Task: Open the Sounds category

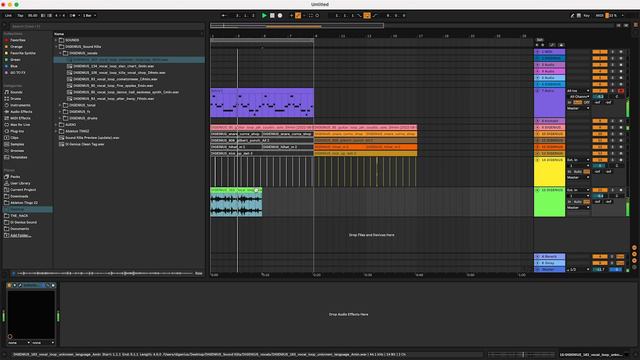Action: [16, 92]
